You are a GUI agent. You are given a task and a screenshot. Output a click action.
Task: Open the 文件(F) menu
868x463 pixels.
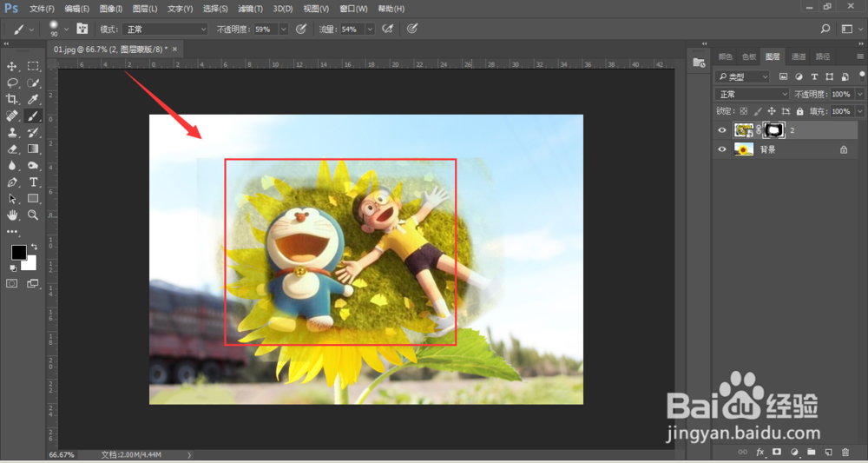click(42, 9)
